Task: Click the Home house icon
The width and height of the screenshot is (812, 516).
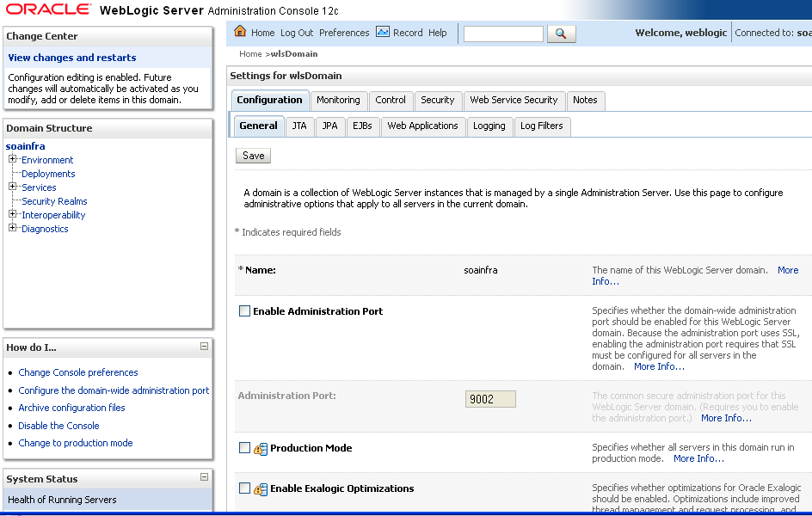Action: click(x=240, y=31)
